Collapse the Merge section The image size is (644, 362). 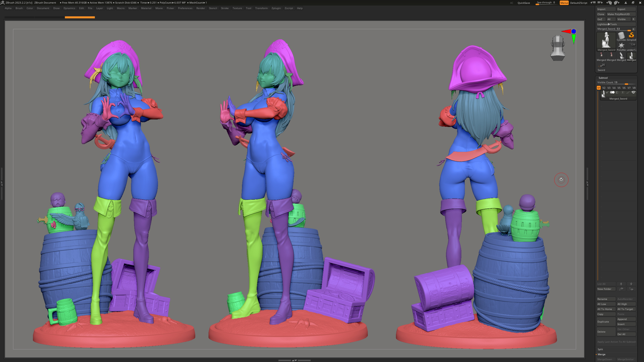pyautogui.click(x=602, y=354)
